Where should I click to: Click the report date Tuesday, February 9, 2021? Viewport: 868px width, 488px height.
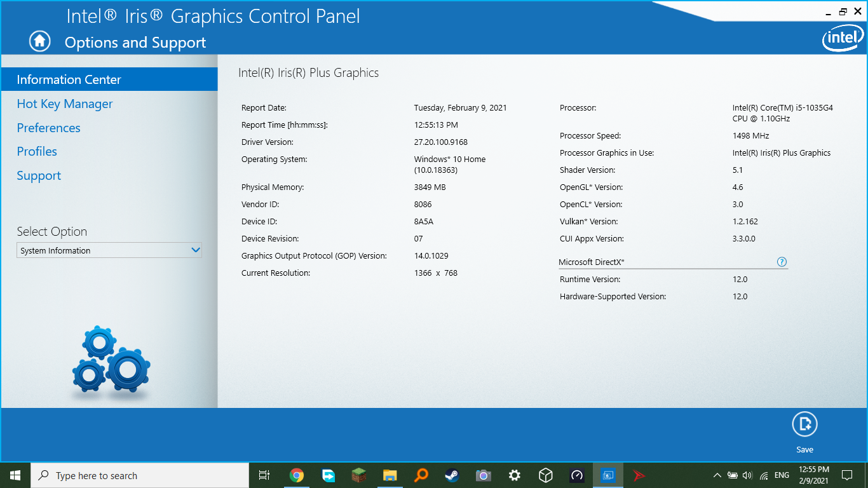[461, 108]
